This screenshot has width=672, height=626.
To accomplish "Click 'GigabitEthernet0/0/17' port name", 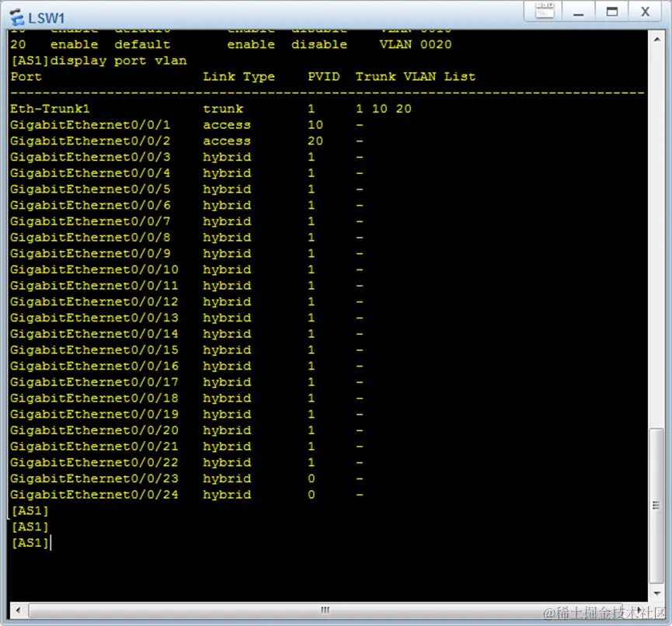I will click(94, 382).
